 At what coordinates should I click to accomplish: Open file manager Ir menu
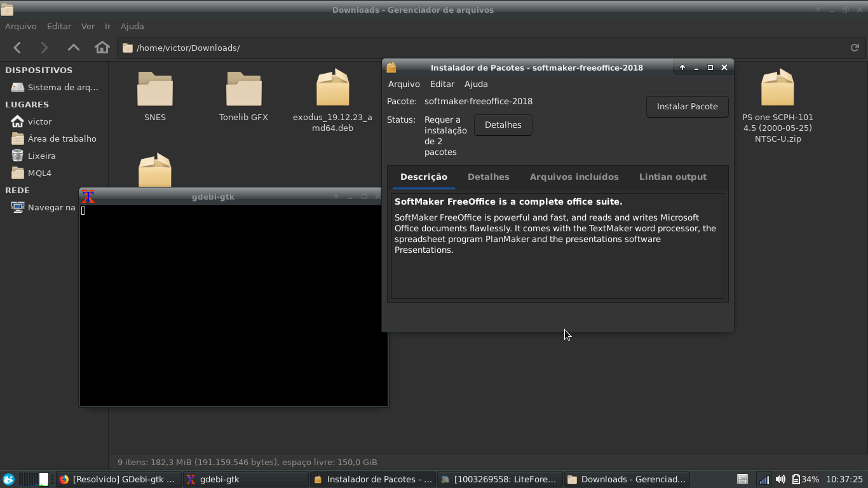108,26
